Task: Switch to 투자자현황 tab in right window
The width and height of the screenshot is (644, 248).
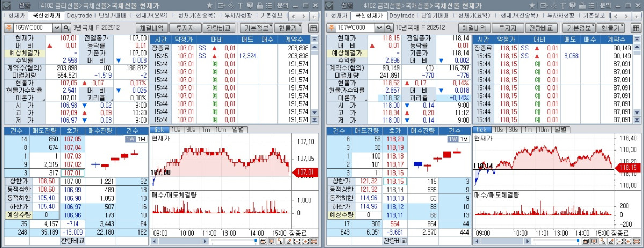Action: click(x=561, y=16)
